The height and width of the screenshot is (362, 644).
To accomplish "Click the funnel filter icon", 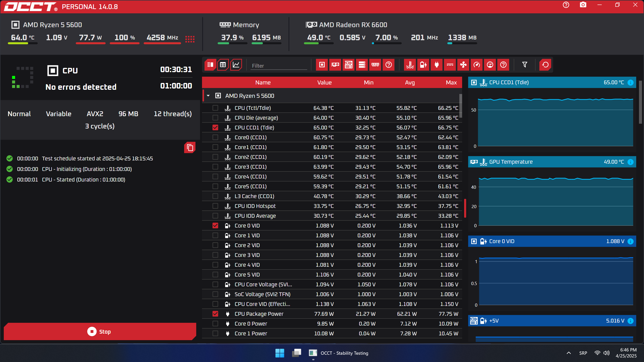I will click(525, 65).
